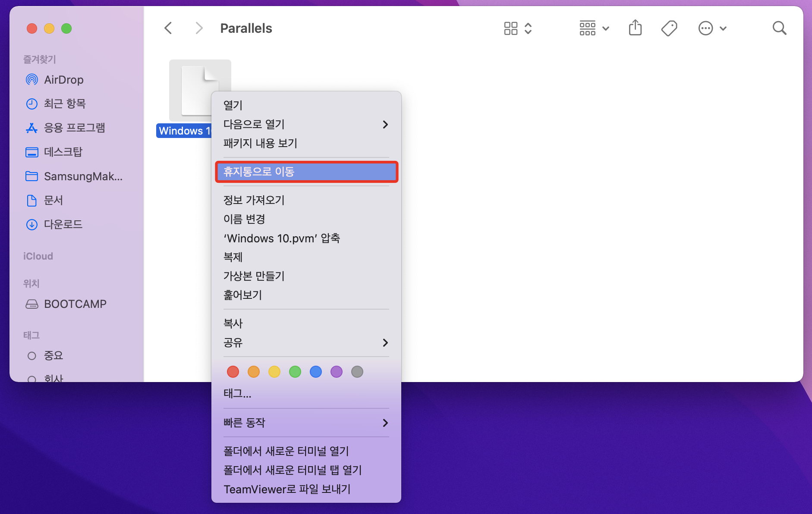Apply the gray tag color
812x514 pixels.
[357, 372]
